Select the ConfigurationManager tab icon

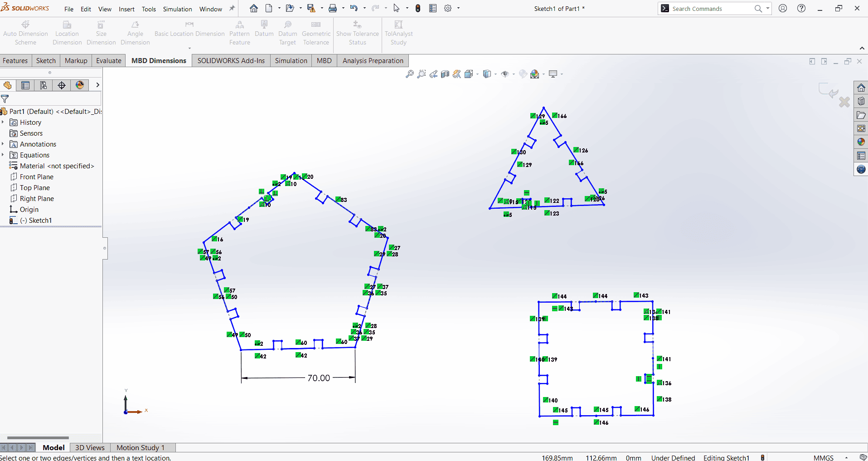tap(44, 85)
